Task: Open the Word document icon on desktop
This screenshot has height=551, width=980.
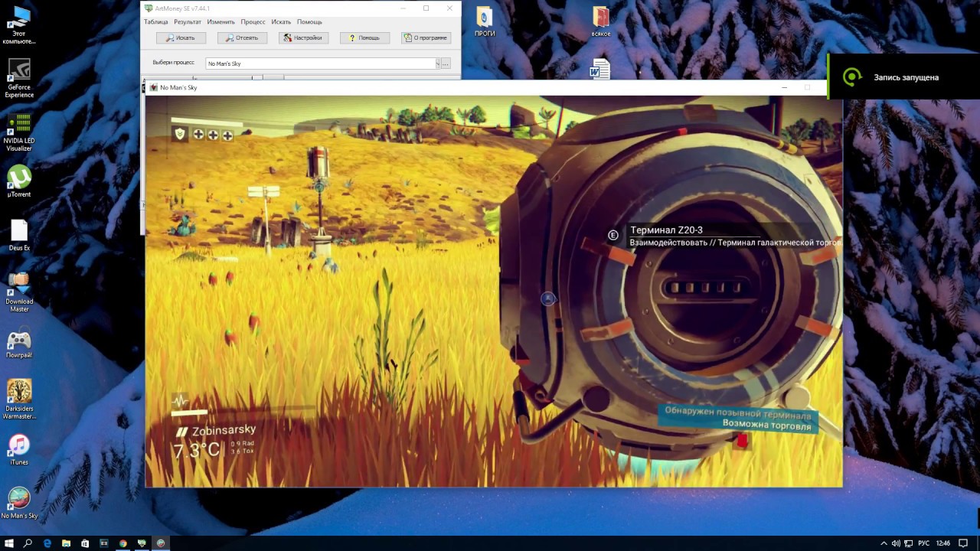Action: point(599,69)
